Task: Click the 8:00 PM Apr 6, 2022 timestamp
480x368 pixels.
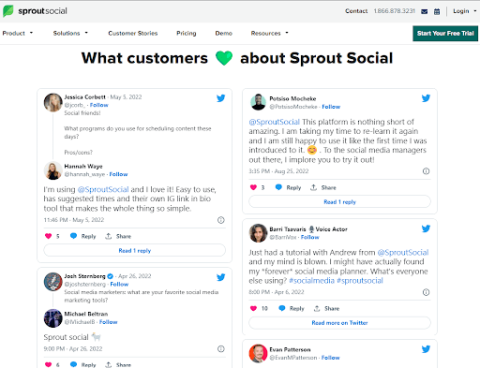Action: click(x=276, y=292)
